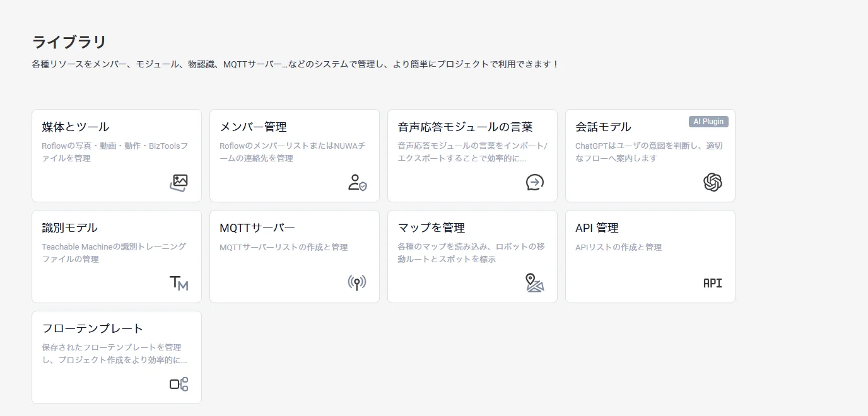Click the API icon
Image resolution: width=868 pixels, height=416 pixels.
coord(713,283)
